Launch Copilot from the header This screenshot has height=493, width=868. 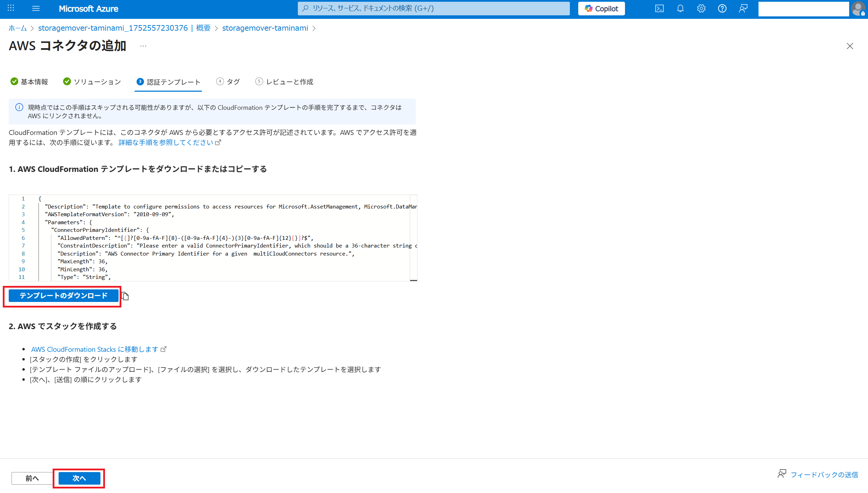coord(602,8)
